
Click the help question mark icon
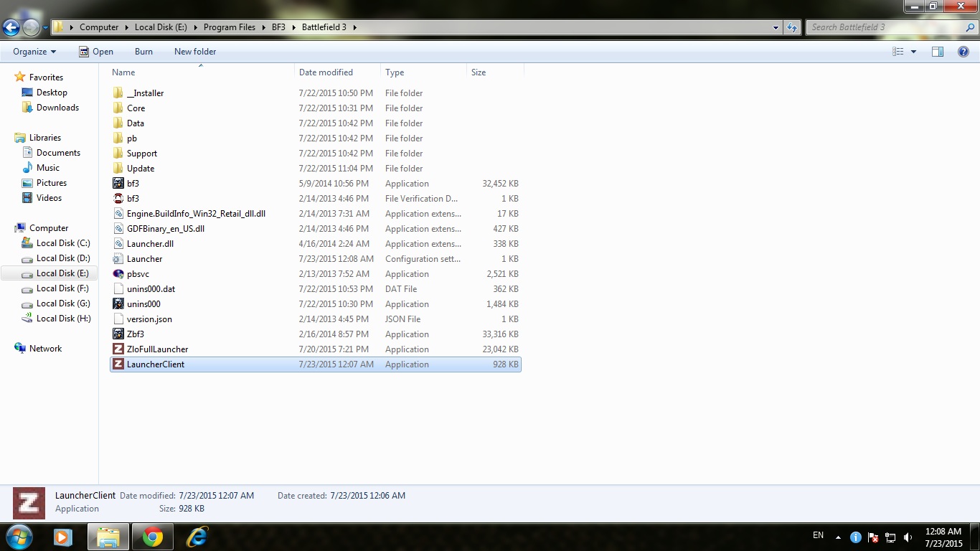tap(963, 52)
